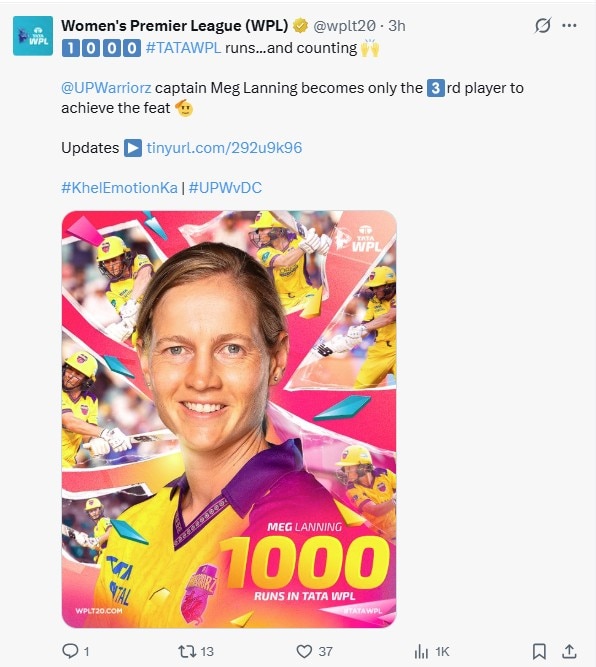The height and width of the screenshot is (667, 596).
Task: Open view analytics bar chart icon
Action: [x=421, y=651]
